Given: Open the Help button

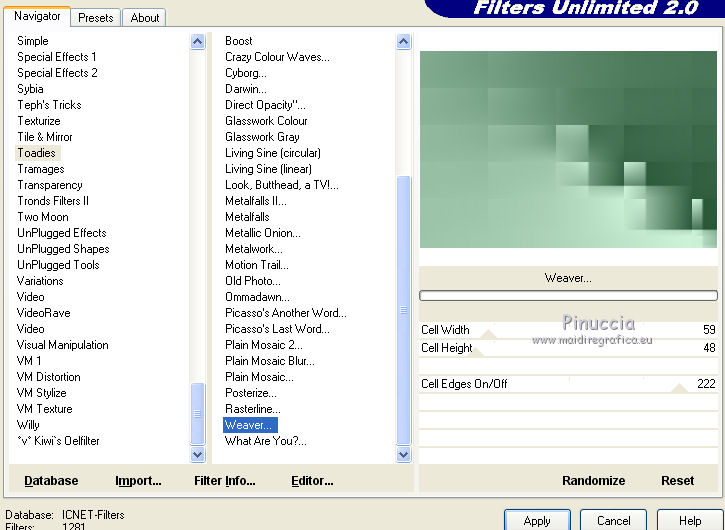Looking at the screenshot, I should click(x=690, y=521).
